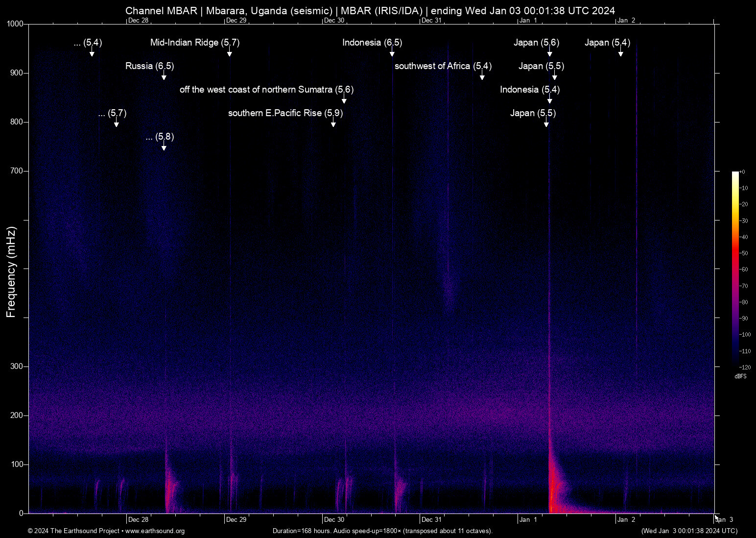756x538 pixels.
Task: Select the '... (5.7)' event label
Action: 112,113
